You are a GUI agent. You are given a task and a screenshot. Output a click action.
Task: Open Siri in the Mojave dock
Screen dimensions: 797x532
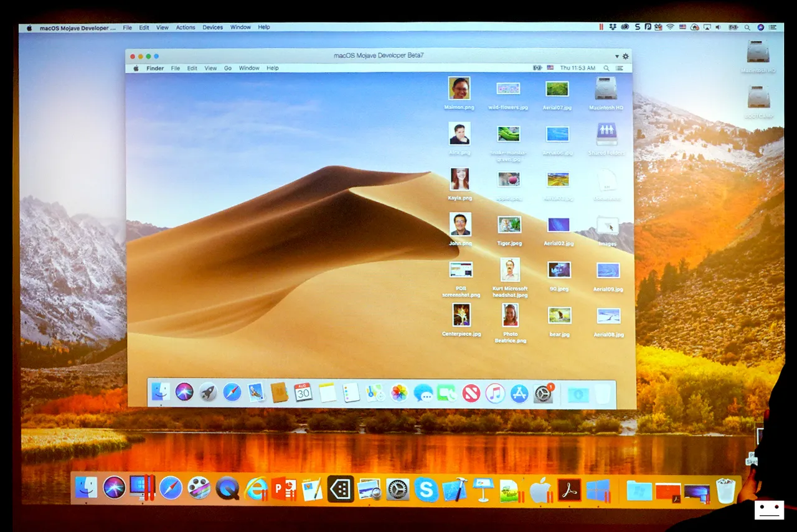click(x=184, y=392)
